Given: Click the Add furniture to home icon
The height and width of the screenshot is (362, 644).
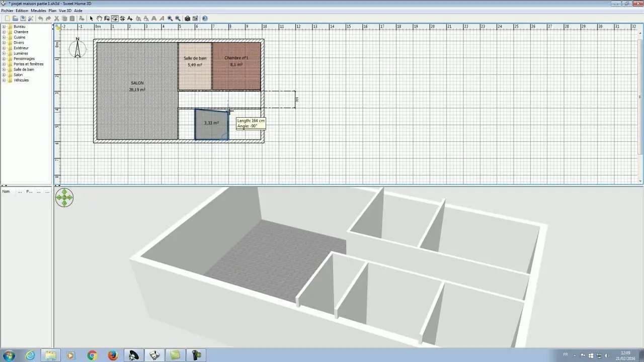Looking at the screenshot, I should tap(82, 19).
